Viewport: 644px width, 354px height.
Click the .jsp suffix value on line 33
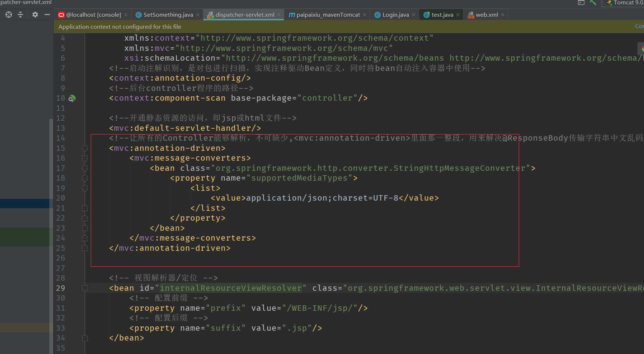(297, 328)
